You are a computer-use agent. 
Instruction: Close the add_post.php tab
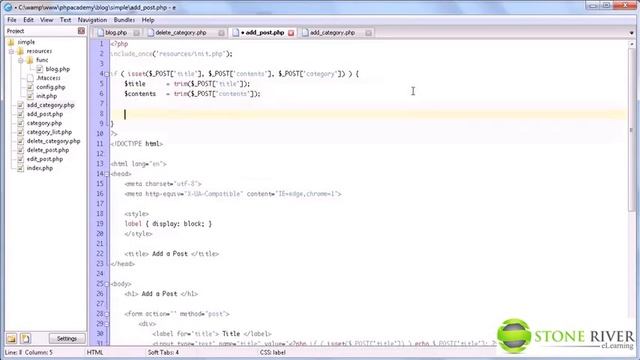(x=291, y=33)
